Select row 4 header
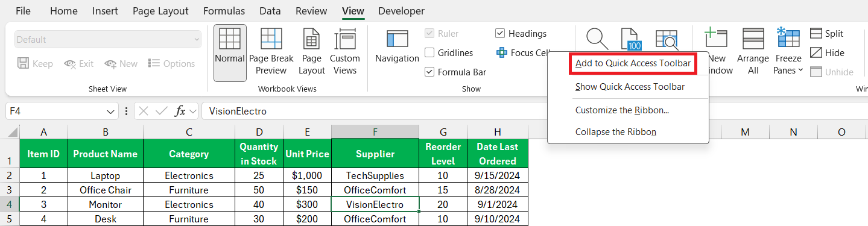Image resolution: width=868 pixels, height=226 pixels. (x=10, y=204)
